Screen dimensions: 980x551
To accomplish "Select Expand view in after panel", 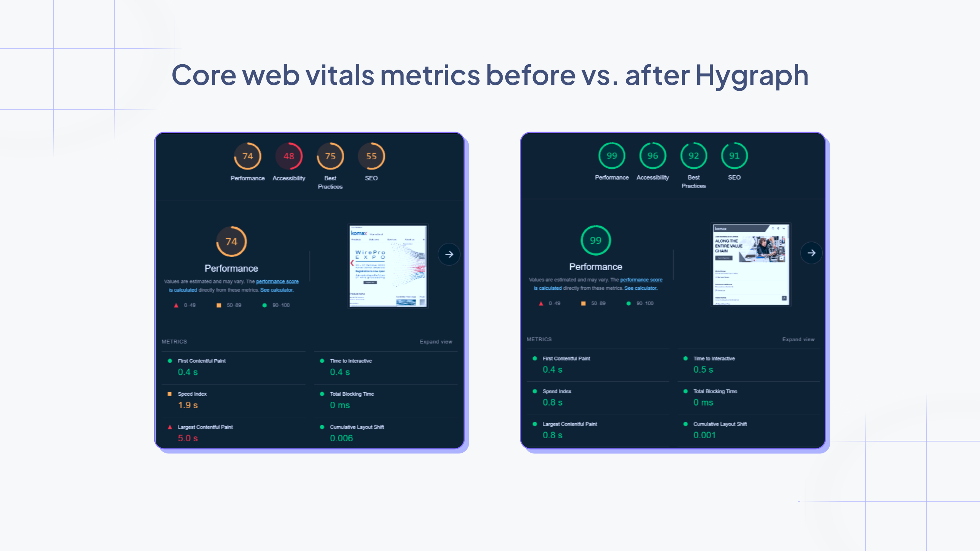I will click(x=797, y=339).
